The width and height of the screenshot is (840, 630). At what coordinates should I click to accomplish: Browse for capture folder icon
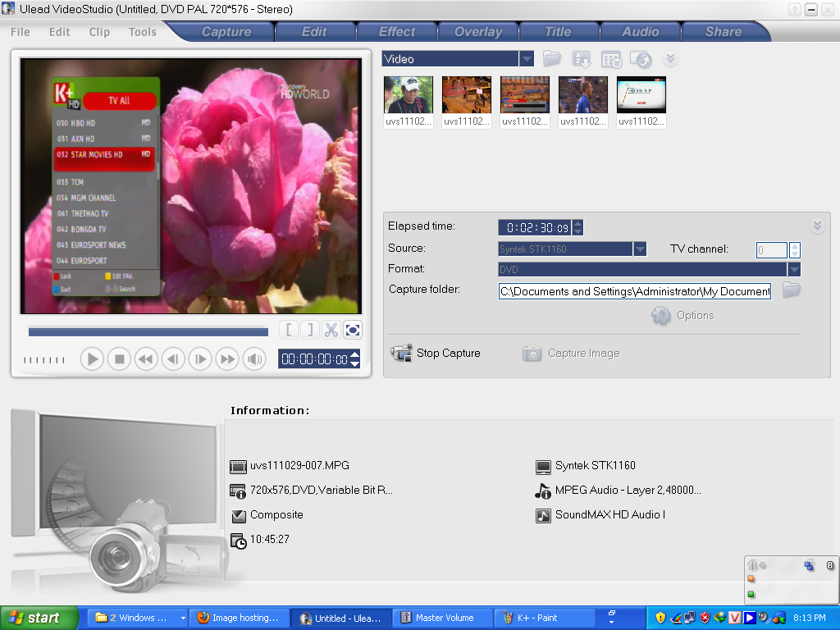(x=792, y=290)
